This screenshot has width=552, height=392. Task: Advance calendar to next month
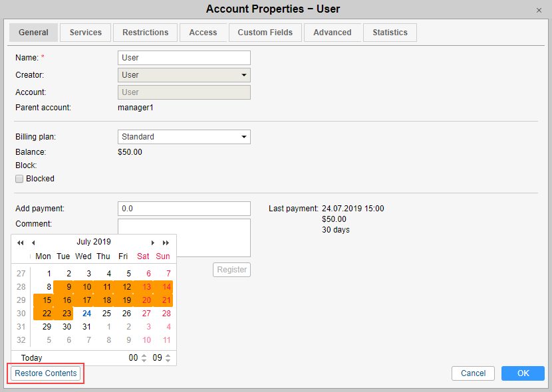pyautogui.click(x=153, y=243)
